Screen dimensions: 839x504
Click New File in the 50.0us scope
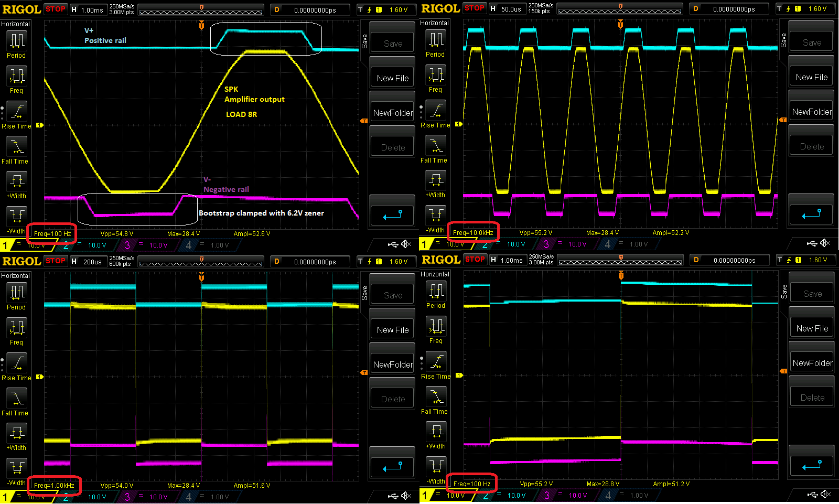coord(812,77)
